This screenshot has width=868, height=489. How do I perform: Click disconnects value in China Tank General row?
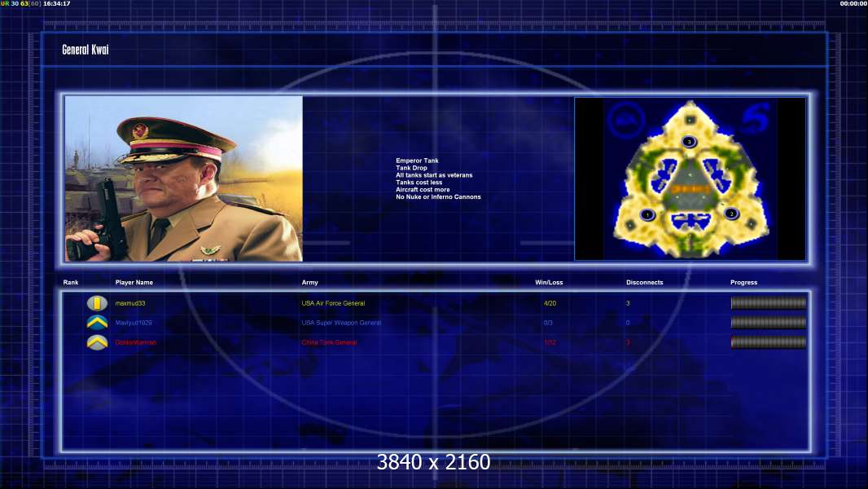pos(628,342)
